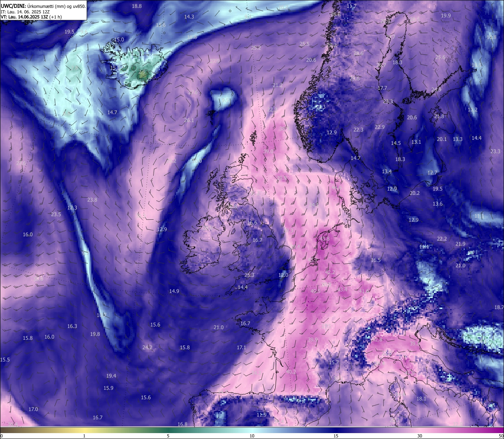Select the 13.1 value label

pyautogui.click(x=416, y=142)
